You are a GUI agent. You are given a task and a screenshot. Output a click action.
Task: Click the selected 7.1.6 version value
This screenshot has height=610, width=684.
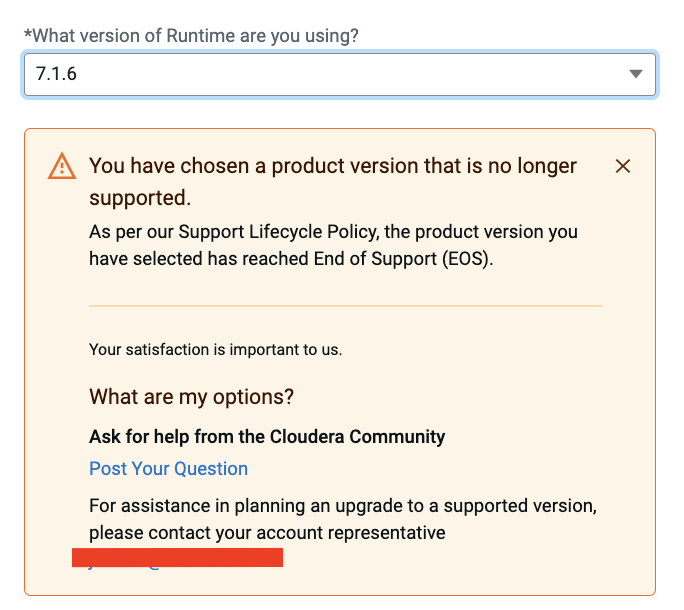coord(56,74)
